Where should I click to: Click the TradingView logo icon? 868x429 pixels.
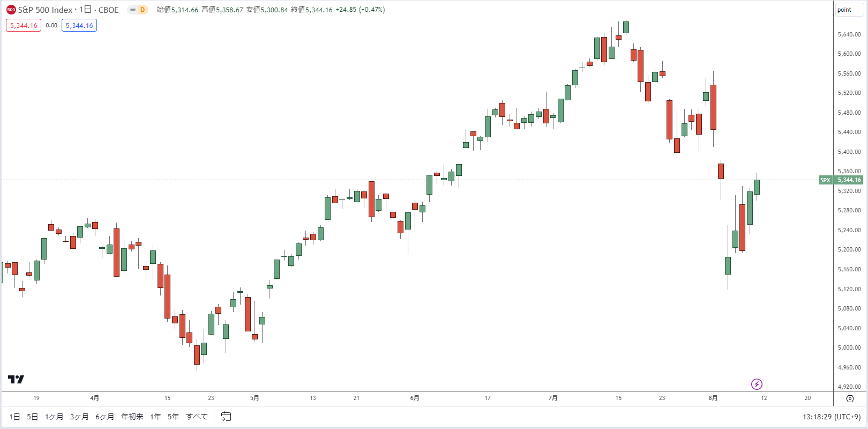(16, 380)
